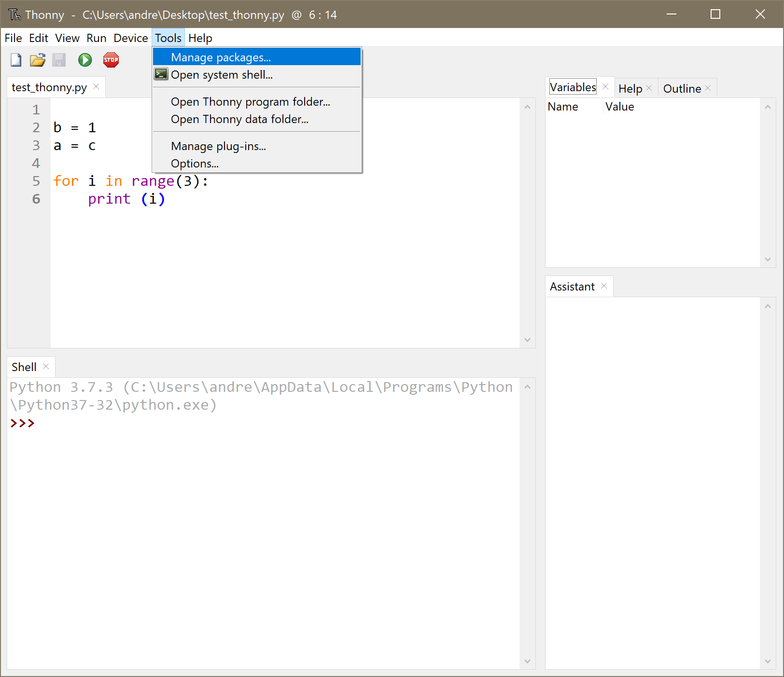Click code line 'b = 1' in editor
Screen dimensions: 784x677
[75, 128]
